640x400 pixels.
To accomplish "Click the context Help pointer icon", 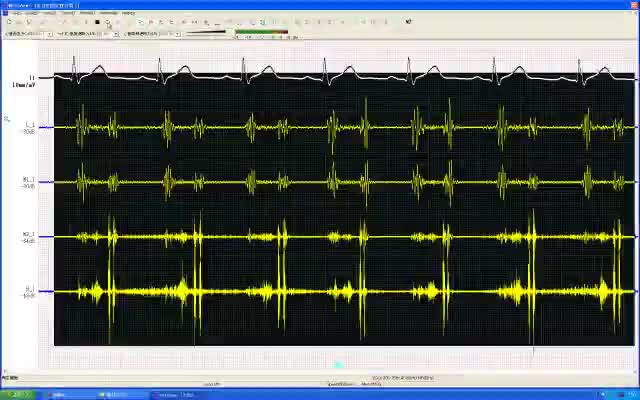I will click(408, 22).
